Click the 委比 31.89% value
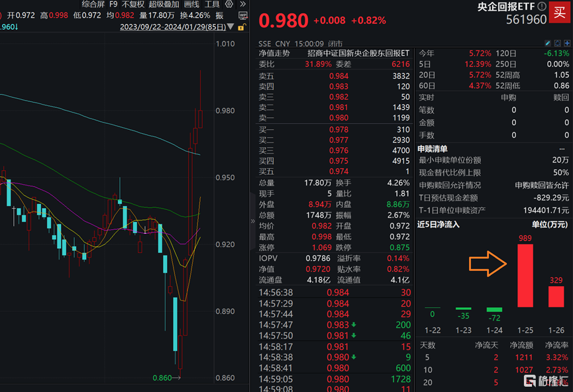 pos(318,64)
